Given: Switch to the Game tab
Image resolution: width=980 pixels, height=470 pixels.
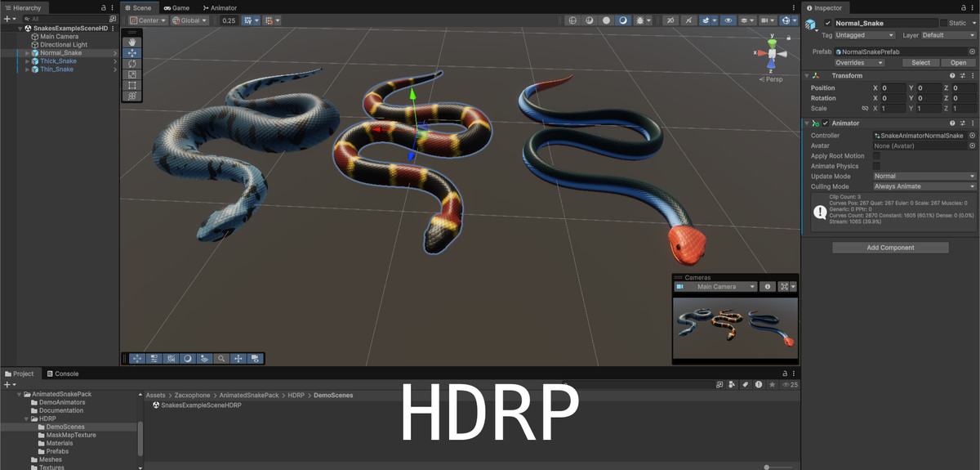Looking at the screenshot, I should pyautogui.click(x=176, y=7).
